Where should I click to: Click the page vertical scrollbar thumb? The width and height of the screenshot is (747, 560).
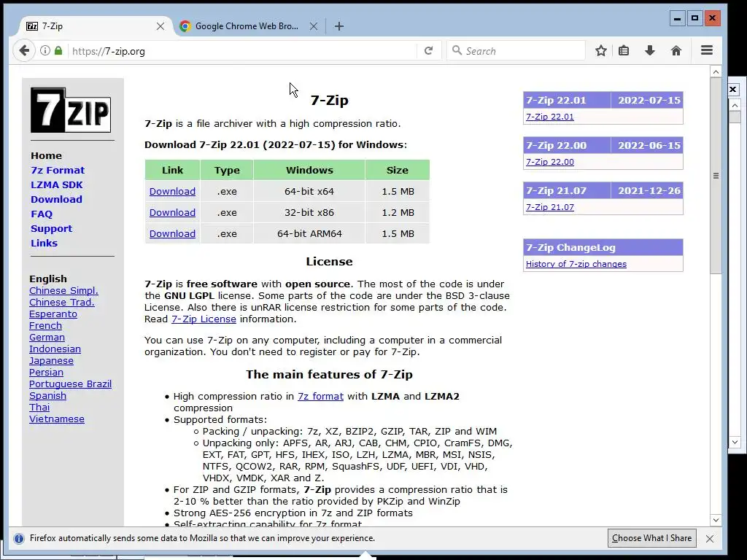coord(716,176)
